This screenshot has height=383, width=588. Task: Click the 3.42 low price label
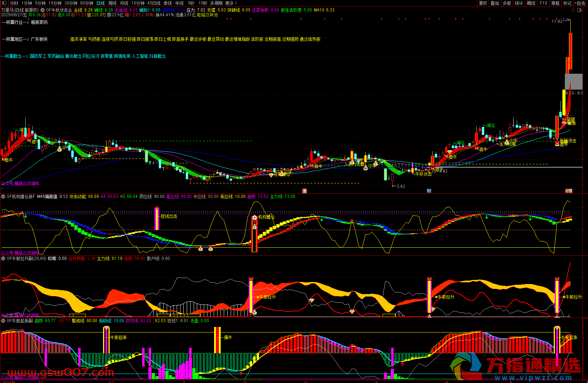(401, 186)
